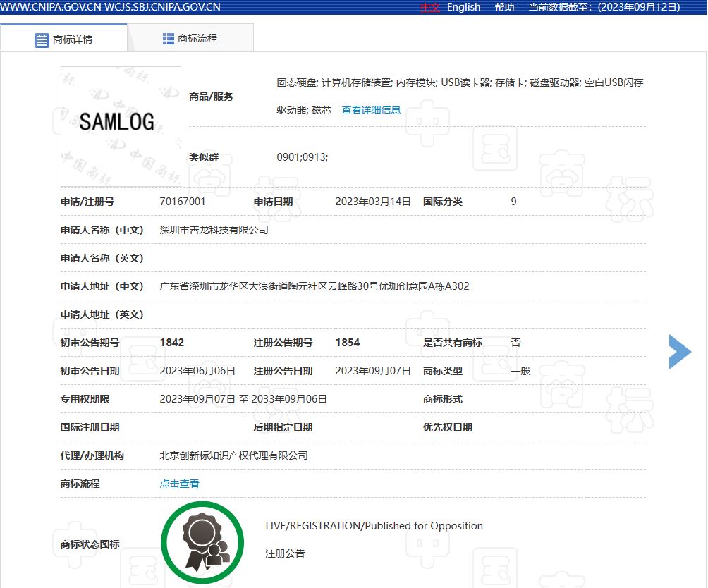Click the blue arrow to view next record
This screenshot has height=588, width=708.
[678, 351]
